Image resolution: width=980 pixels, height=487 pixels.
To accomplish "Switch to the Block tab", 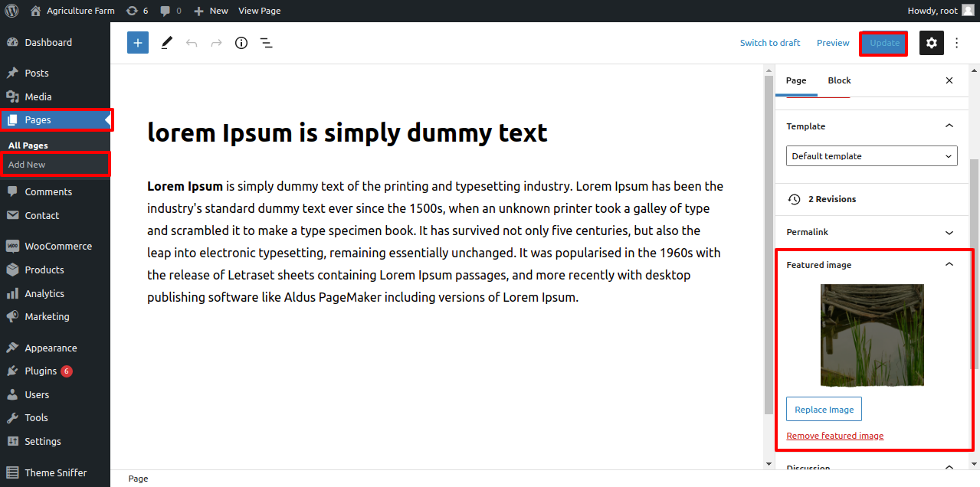I will (x=839, y=80).
